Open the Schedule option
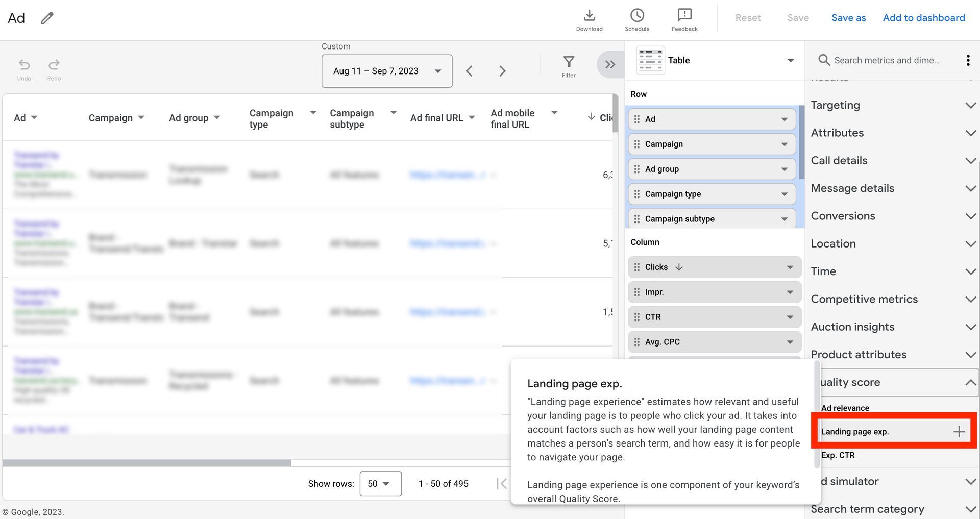The width and height of the screenshot is (980, 519). (637, 20)
